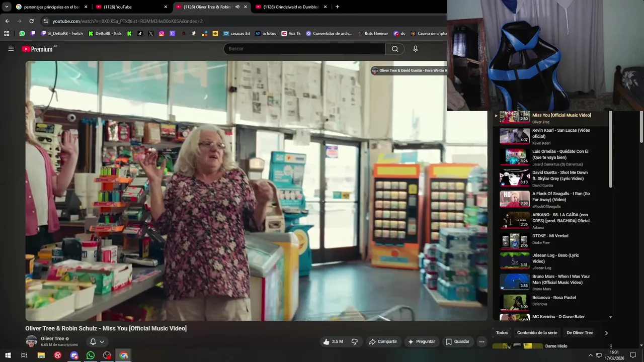Select the 'Todos' filter chip
Viewport: 644px width, 362px height.
[502, 333]
